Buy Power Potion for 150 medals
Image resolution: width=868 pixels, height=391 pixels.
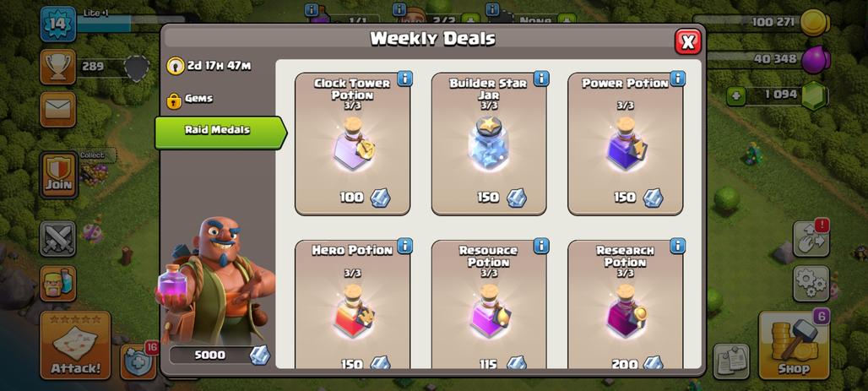[638, 198]
